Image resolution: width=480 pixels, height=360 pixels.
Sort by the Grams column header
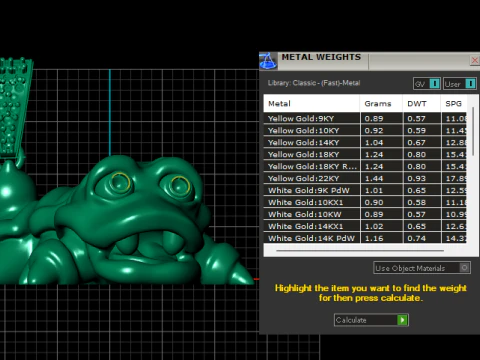click(381, 103)
